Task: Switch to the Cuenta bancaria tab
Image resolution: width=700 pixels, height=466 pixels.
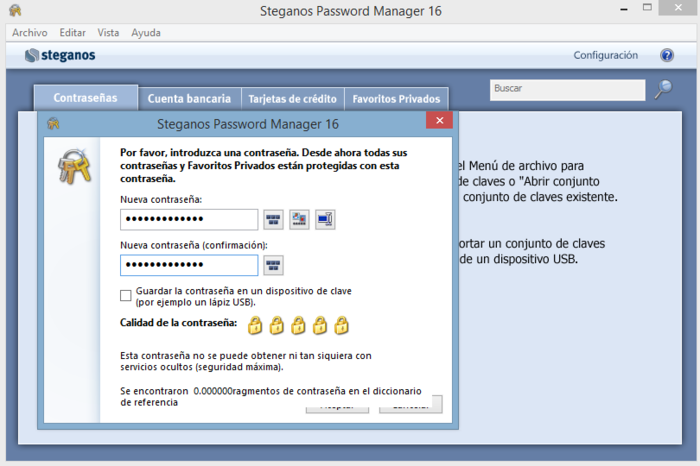Action: click(x=189, y=99)
